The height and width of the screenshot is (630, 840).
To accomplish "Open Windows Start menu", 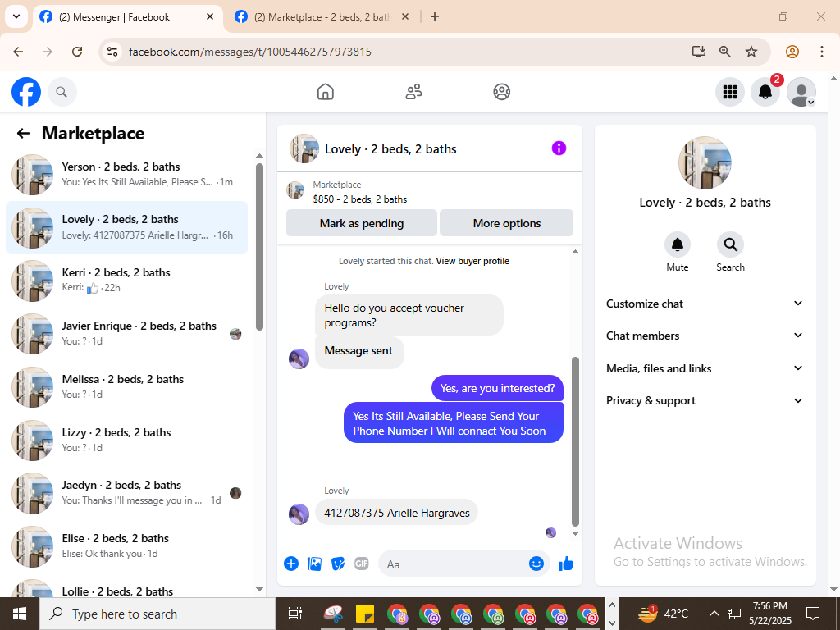I will tap(20, 614).
